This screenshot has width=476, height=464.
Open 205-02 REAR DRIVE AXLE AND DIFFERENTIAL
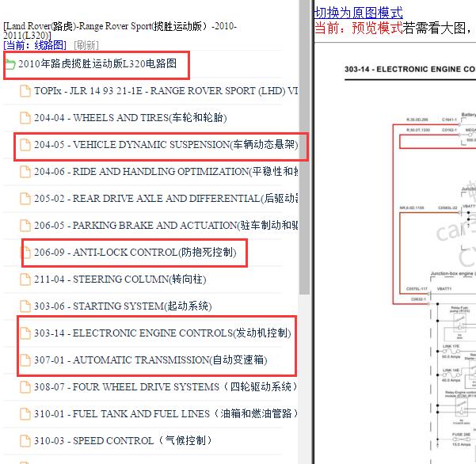pos(166,199)
